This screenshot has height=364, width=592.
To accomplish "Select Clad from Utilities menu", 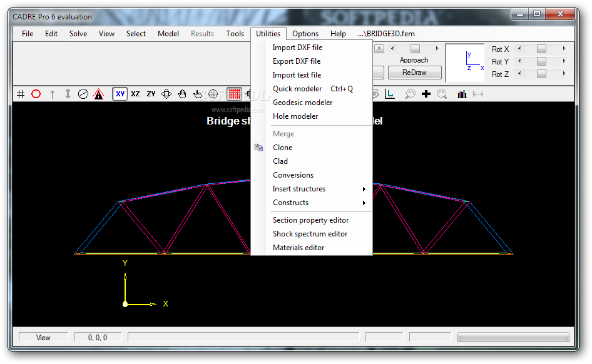I will coord(280,161).
